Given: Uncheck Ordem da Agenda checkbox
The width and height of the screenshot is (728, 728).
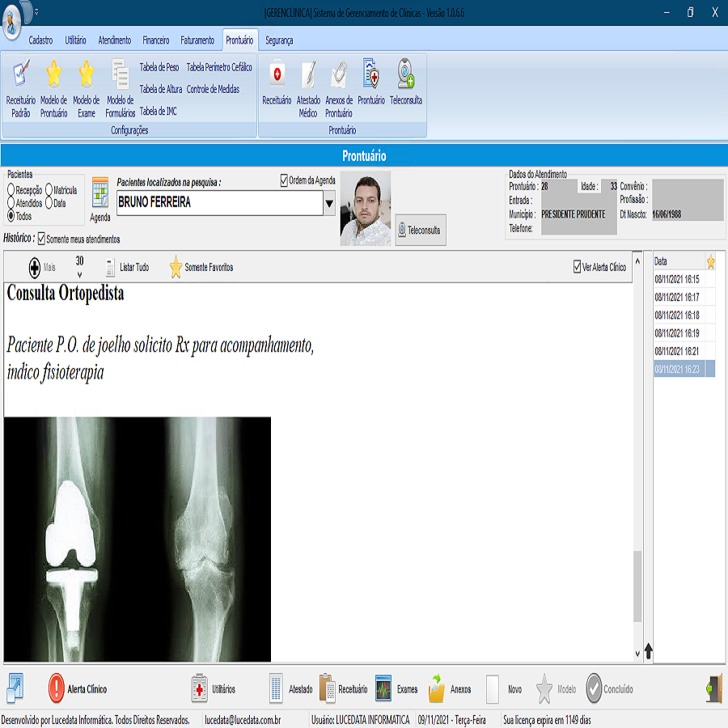Looking at the screenshot, I should point(284,180).
